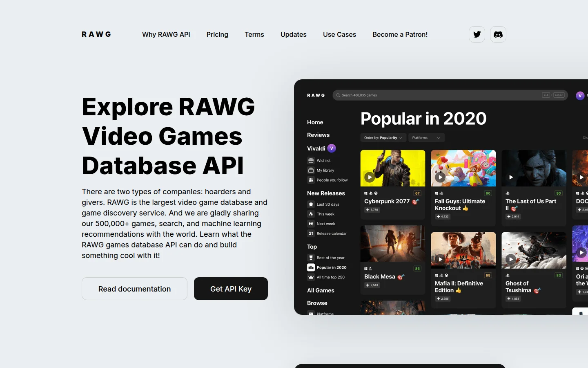Click the Last 30 days star icon
This screenshot has width=588, height=368.
click(311, 204)
